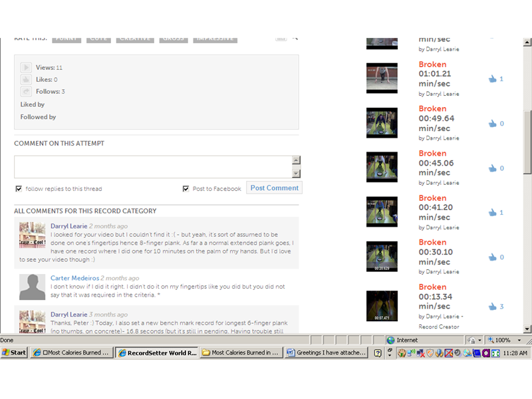
Task: Click the IE privacy lock icon
Action: point(471,340)
